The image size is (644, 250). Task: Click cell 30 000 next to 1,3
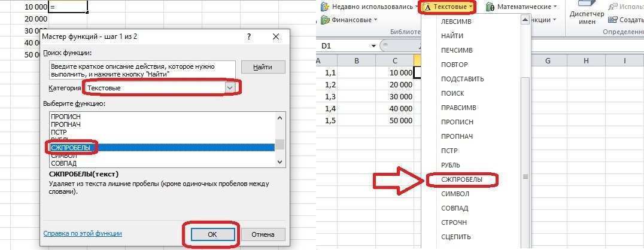coord(394,96)
